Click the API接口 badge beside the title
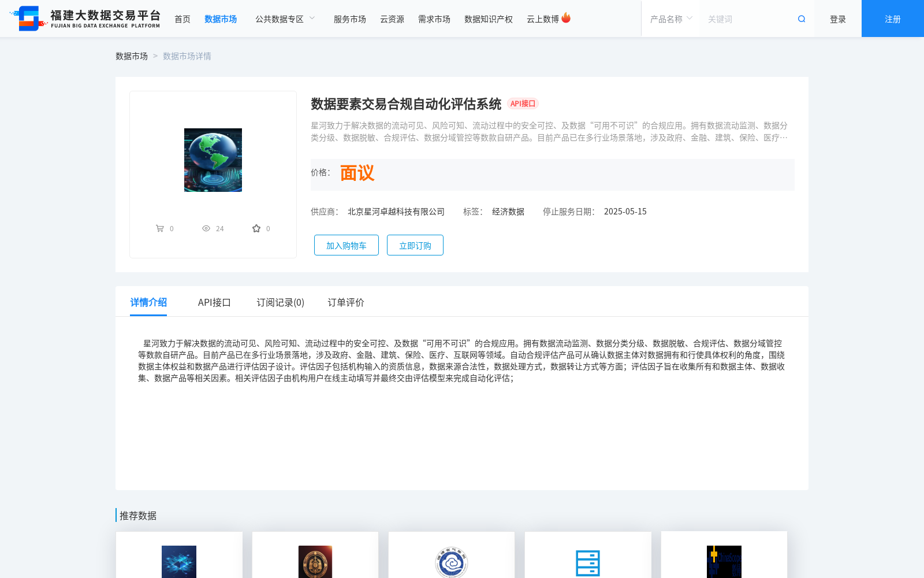Viewport: 924px width, 578px height. [523, 103]
